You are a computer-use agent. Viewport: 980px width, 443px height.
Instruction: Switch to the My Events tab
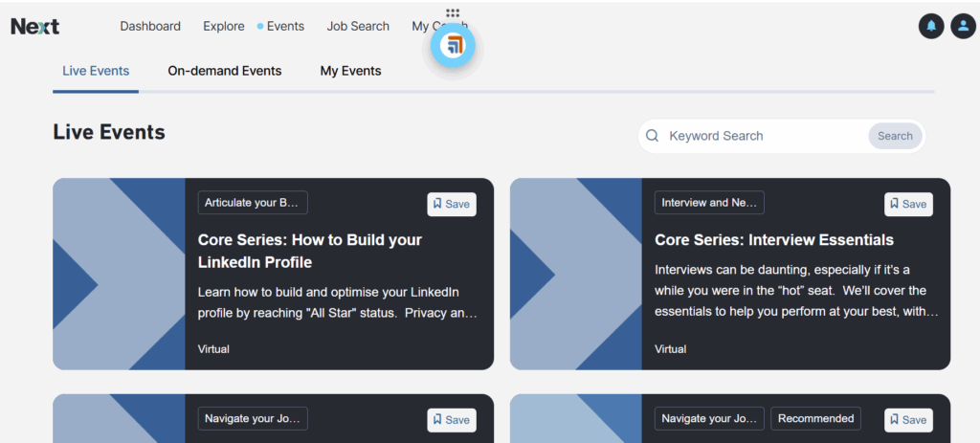click(x=350, y=71)
